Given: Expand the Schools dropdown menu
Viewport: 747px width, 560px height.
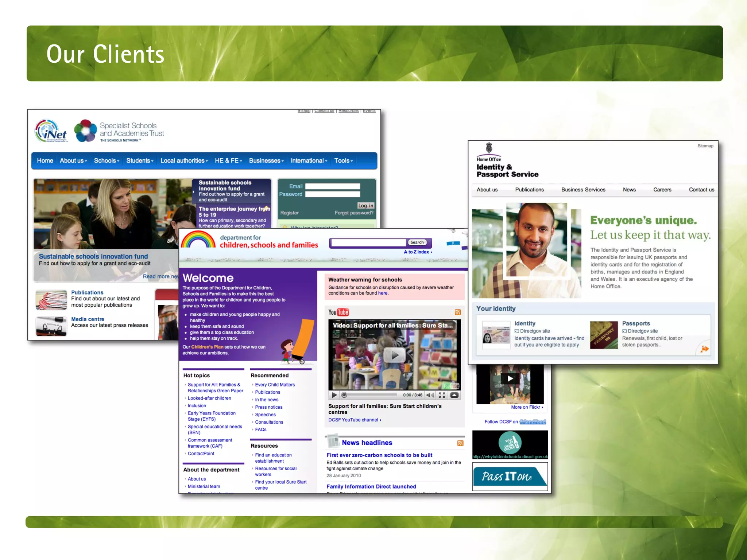Looking at the screenshot, I should 107,161.
